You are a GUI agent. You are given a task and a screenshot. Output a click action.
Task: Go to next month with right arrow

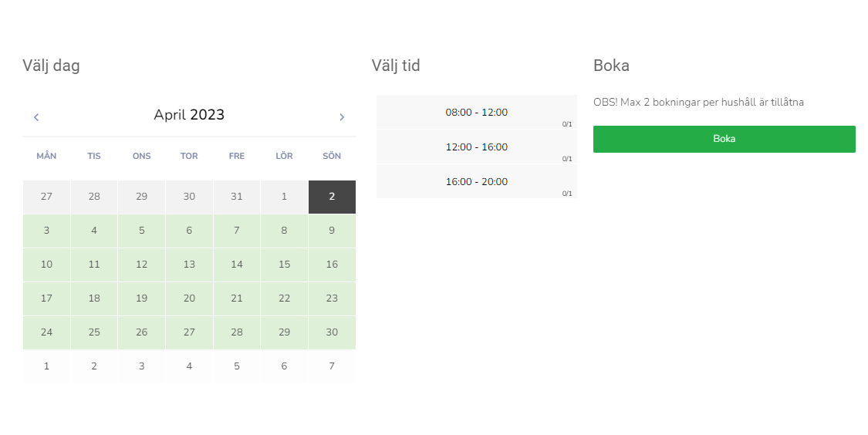(x=342, y=117)
